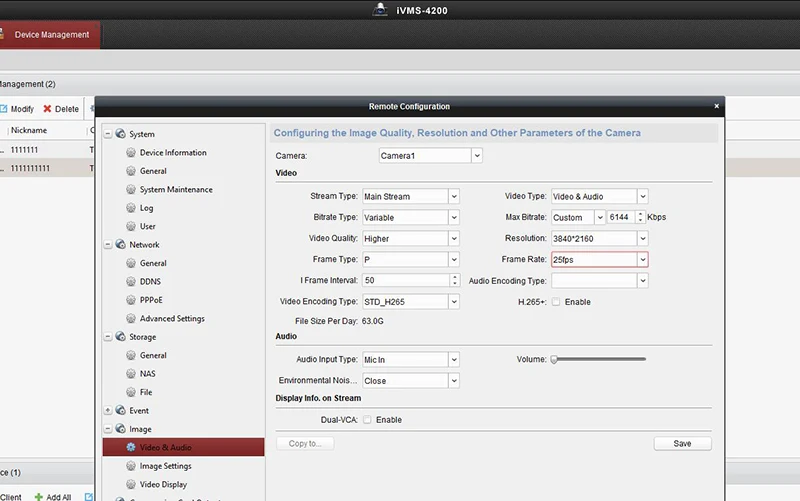800x501 pixels.
Task: Collapse the System tree node
Action: (x=108, y=134)
